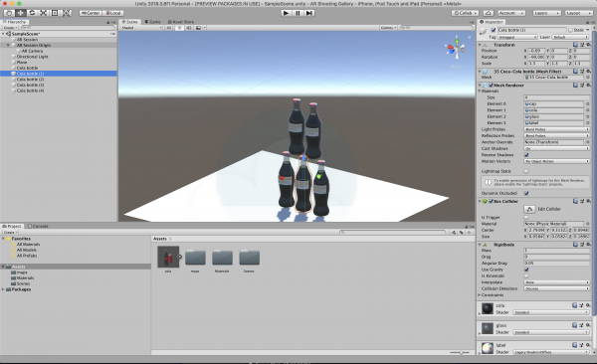Enable Is Trigger checkbox

click(x=526, y=218)
